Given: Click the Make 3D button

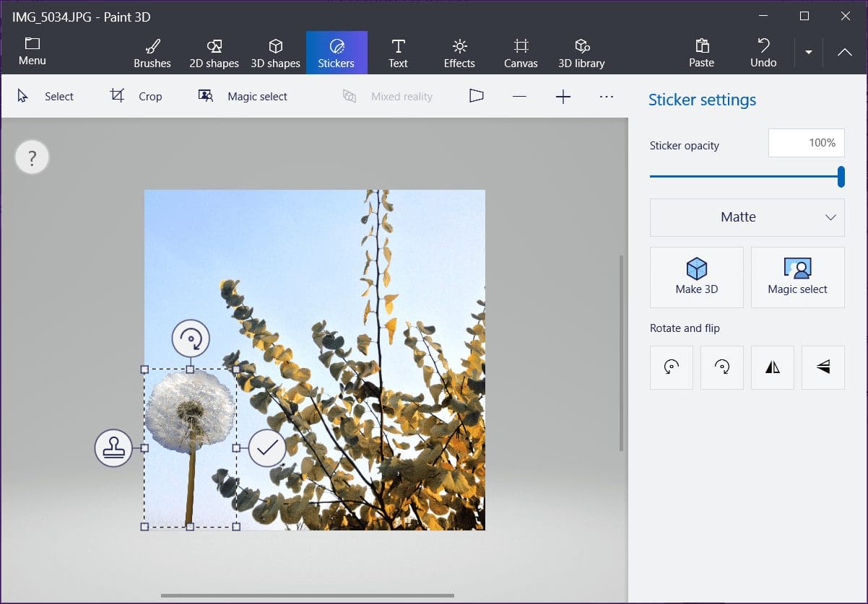Looking at the screenshot, I should pyautogui.click(x=697, y=278).
